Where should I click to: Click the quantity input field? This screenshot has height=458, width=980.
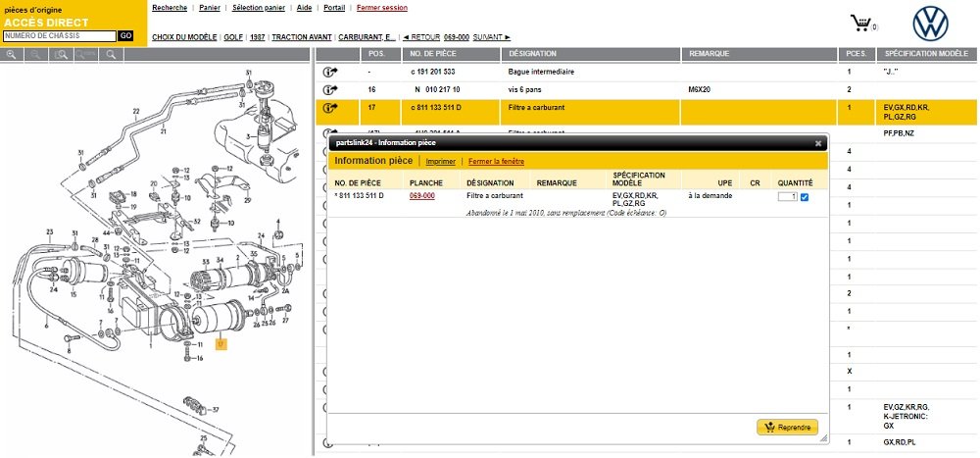click(788, 196)
